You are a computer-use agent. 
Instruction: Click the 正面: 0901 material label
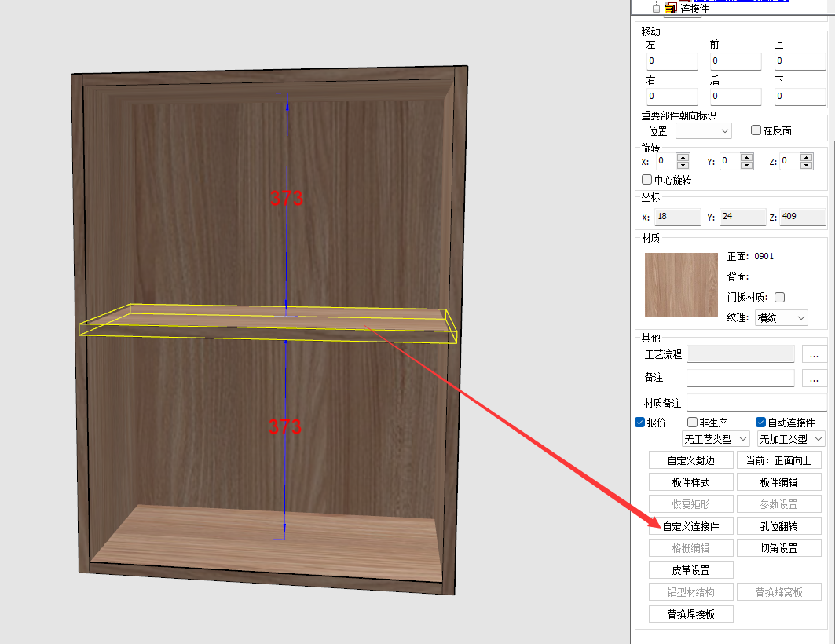(x=750, y=257)
